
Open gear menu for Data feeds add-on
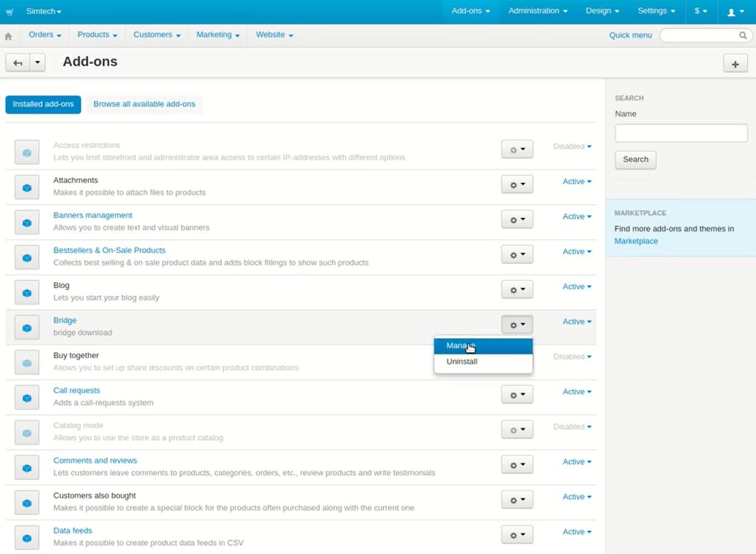[517, 535]
